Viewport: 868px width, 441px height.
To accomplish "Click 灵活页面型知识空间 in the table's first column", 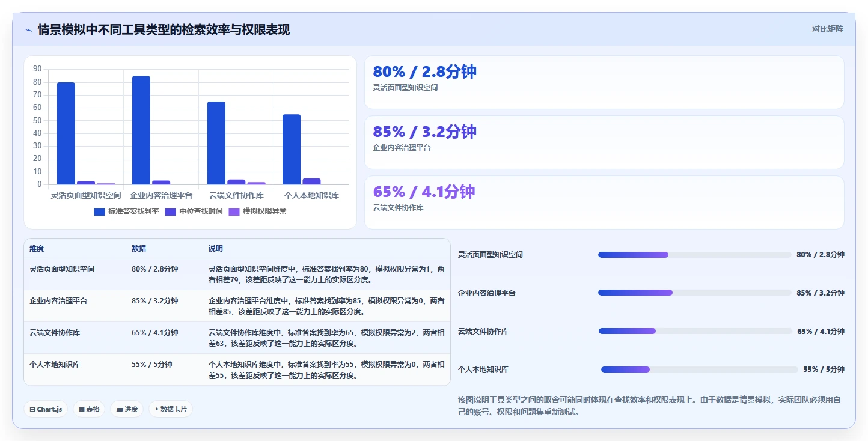I will [62, 269].
